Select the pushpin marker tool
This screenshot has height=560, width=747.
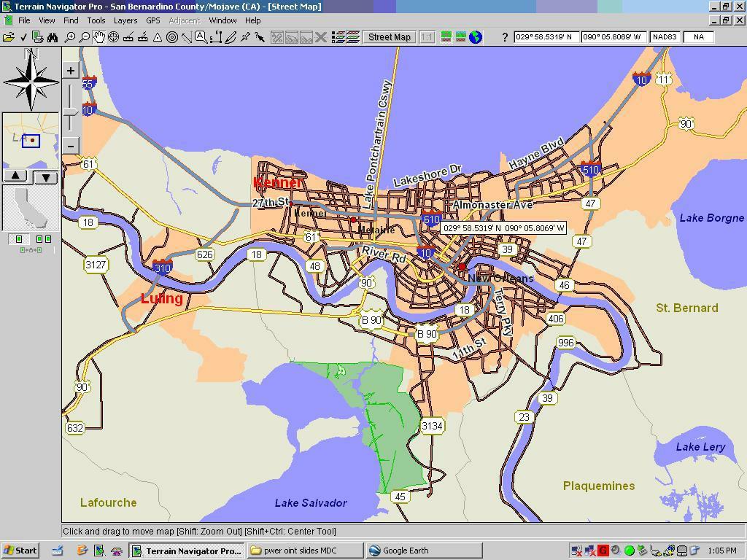[245, 37]
